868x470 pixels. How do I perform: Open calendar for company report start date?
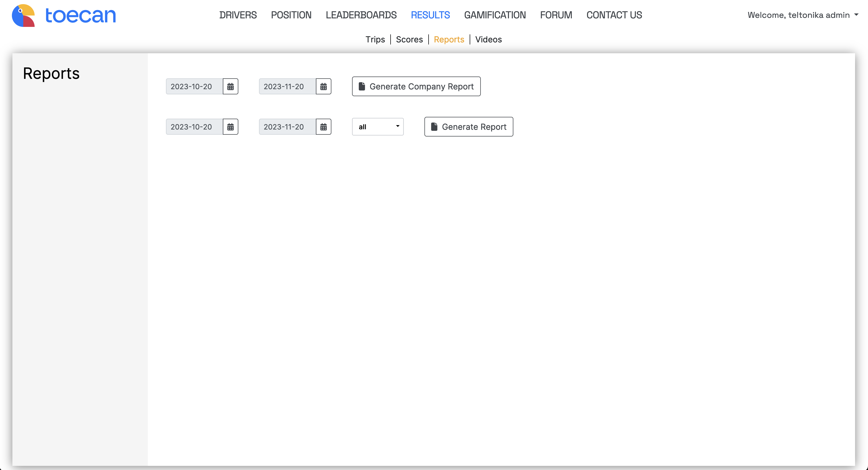click(x=231, y=87)
